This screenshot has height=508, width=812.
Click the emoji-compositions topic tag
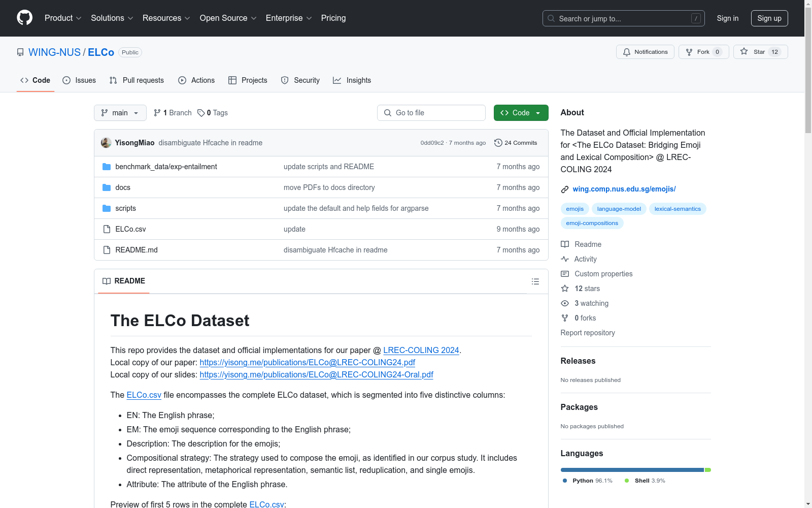point(592,223)
